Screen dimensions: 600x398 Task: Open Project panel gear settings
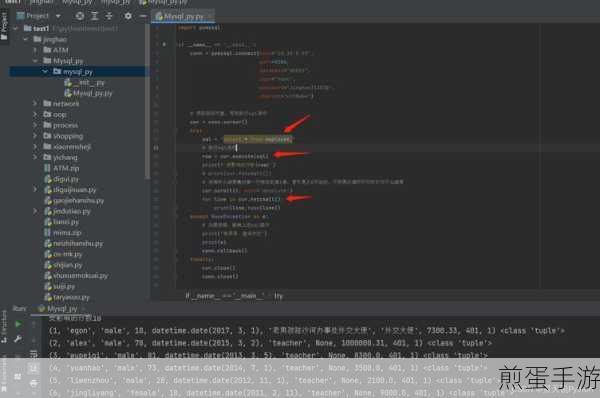tap(128, 16)
